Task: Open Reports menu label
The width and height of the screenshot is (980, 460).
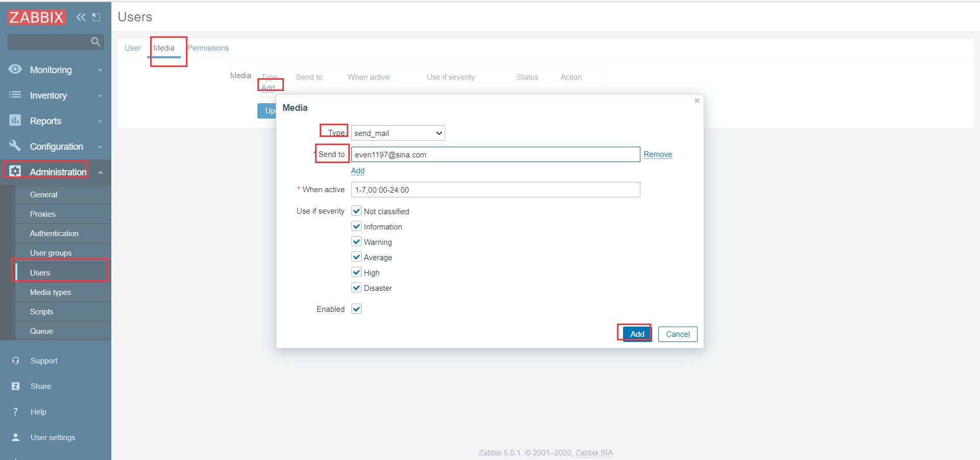Action: tap(45, 121)
